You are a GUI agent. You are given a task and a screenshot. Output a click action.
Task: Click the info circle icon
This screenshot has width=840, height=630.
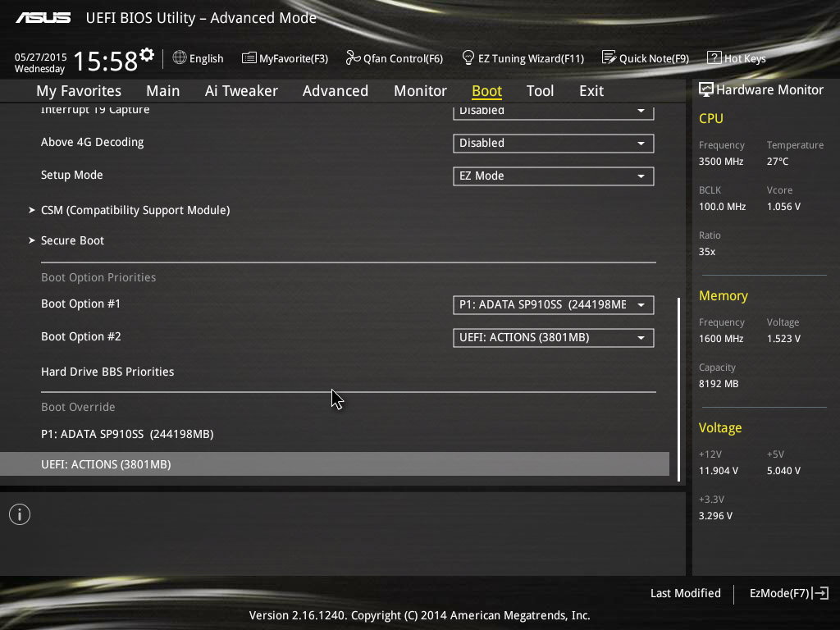20,514
